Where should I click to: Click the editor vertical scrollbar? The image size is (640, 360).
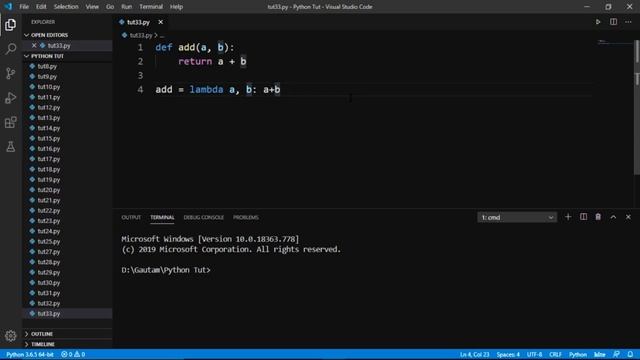point(637,108)
